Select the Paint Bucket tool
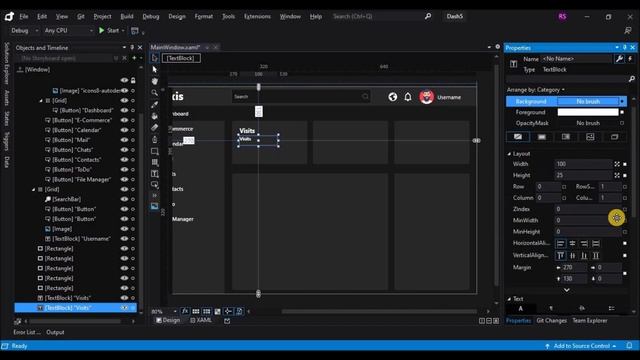 click(x=155, y=116)
